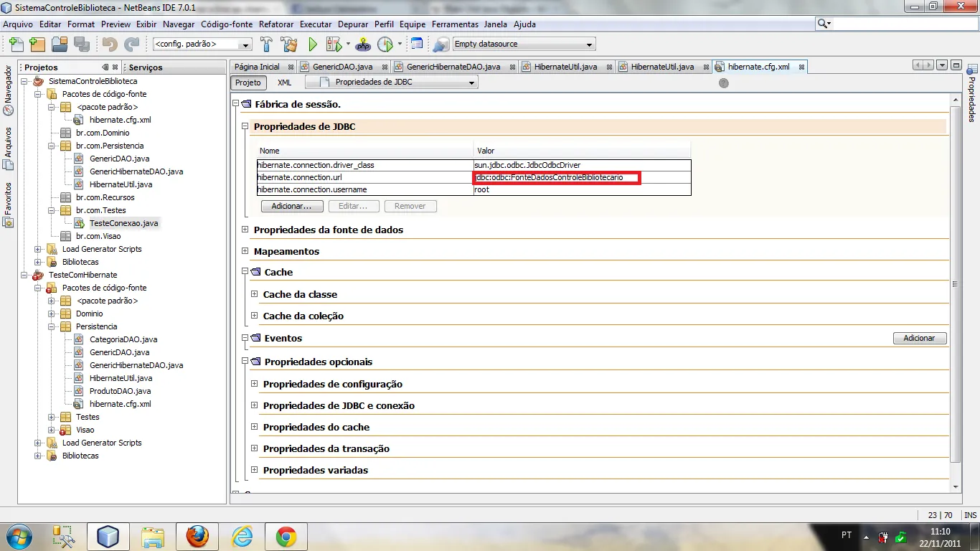The width and height of the screenshot is (980, 551).
Task: Select the Projeto view toggle button
Action: pyautogui.click(x=248, y=83)
